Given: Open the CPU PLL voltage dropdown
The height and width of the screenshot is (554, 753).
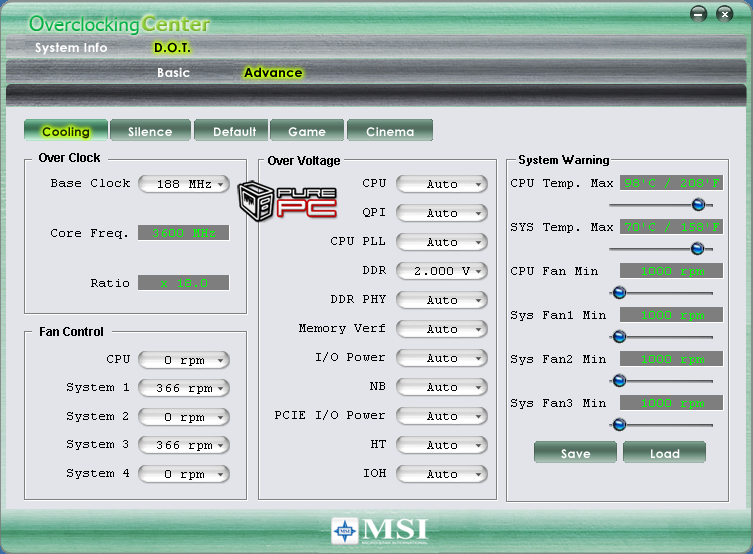Looking at the screenshot, I should coord(442,242).
